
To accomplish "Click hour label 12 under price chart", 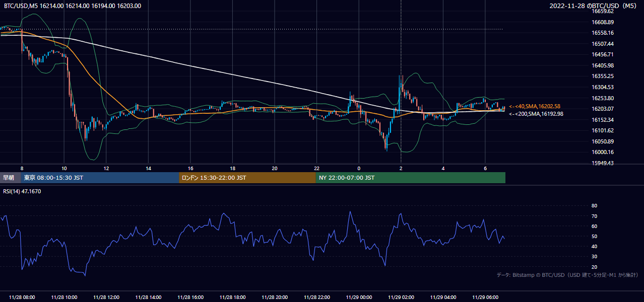I will coord(106,168).
